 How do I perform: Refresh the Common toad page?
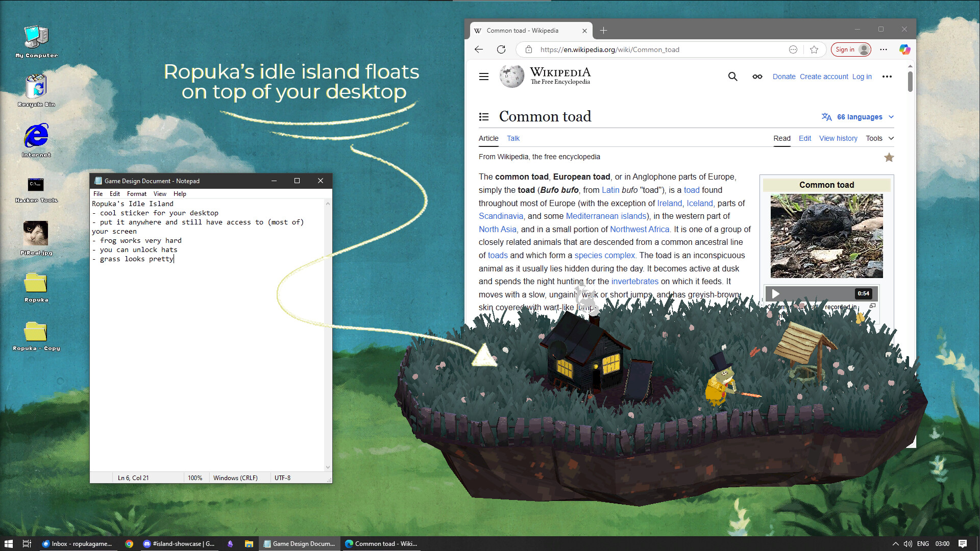(x=501, y=49)
